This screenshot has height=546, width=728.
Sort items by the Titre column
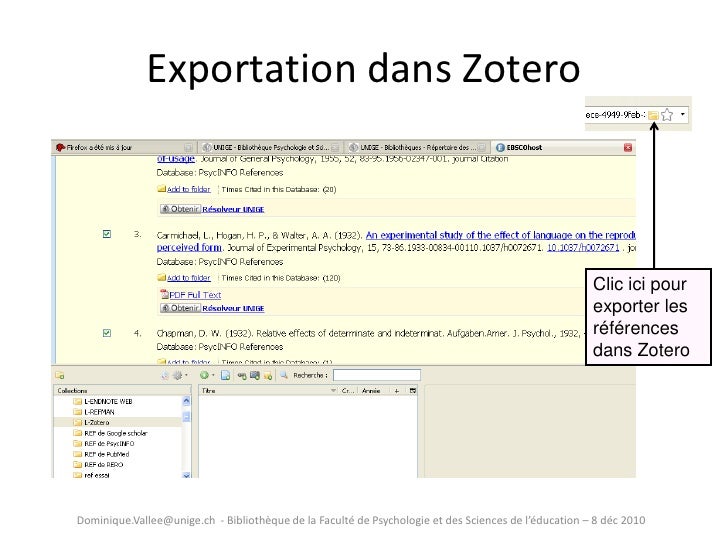pos(269,390)
